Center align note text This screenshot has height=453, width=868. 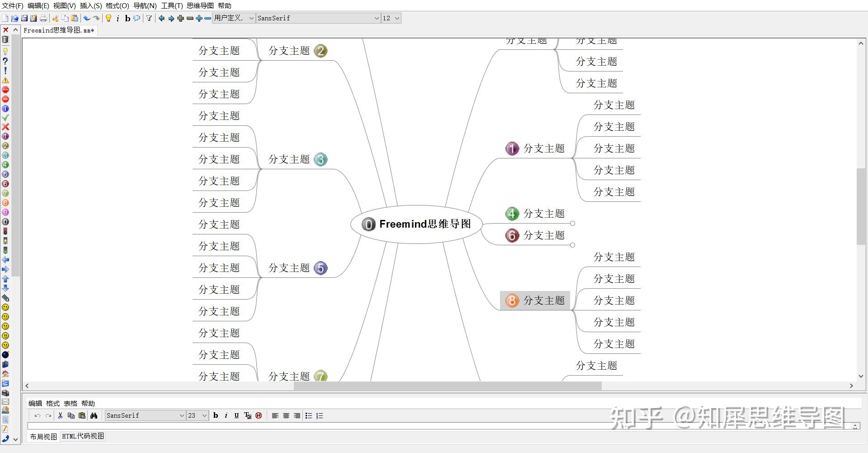coord(286,415)
